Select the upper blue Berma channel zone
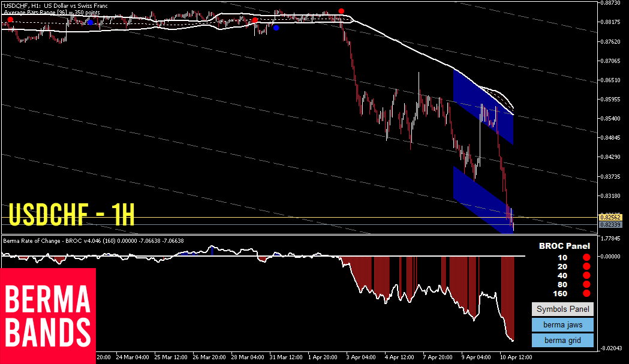 point(483,107)
